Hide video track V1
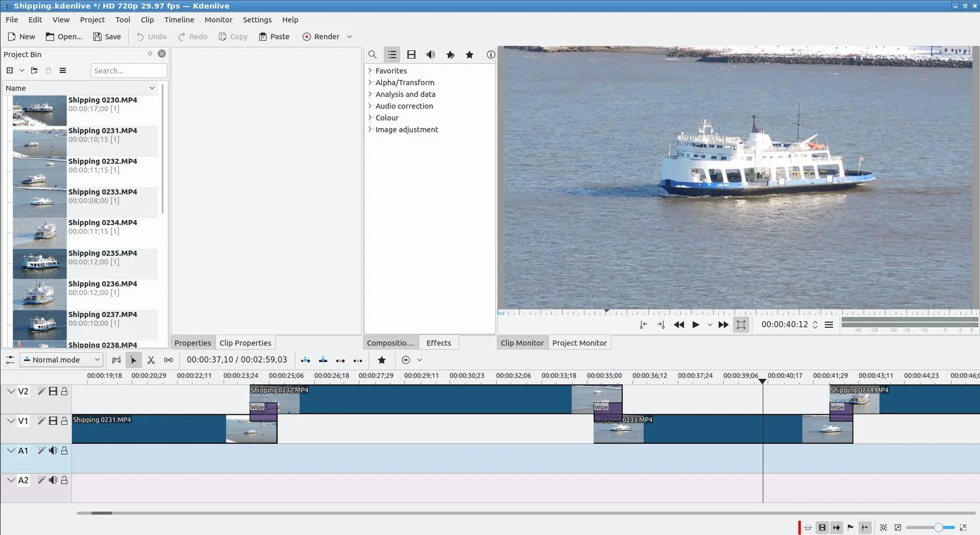This screenshot has height=535, width=980. click(53, 421)
